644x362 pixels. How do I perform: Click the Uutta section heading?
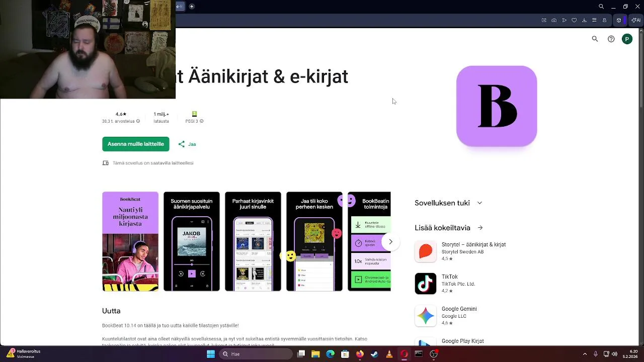click(111, 311)
